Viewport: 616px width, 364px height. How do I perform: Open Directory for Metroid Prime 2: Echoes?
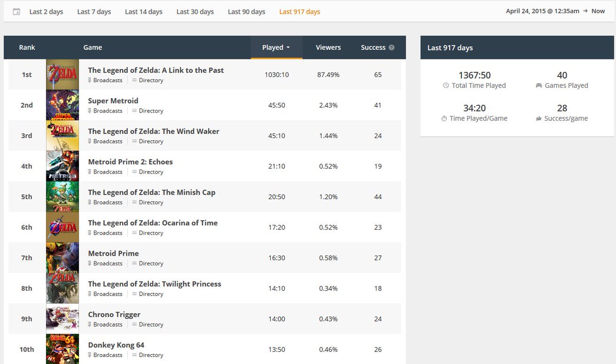(x=147, y=172)
